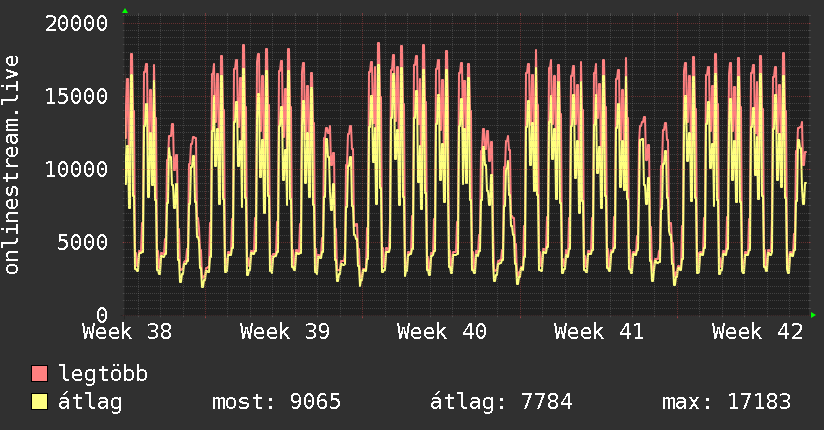The width and height of the screenshot is (824, 430).
Task: Click the green arrow ending the x-axis
Action: (813, 315)
